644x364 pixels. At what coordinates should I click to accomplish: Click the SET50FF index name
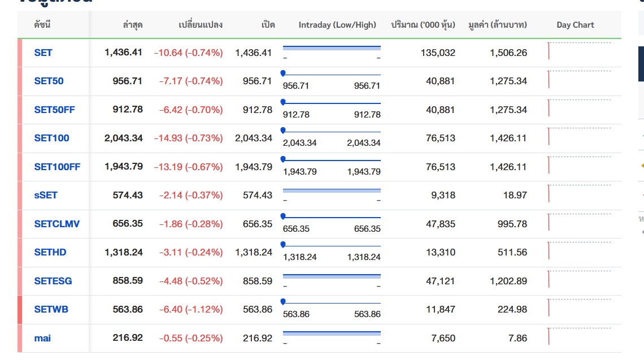54,110
